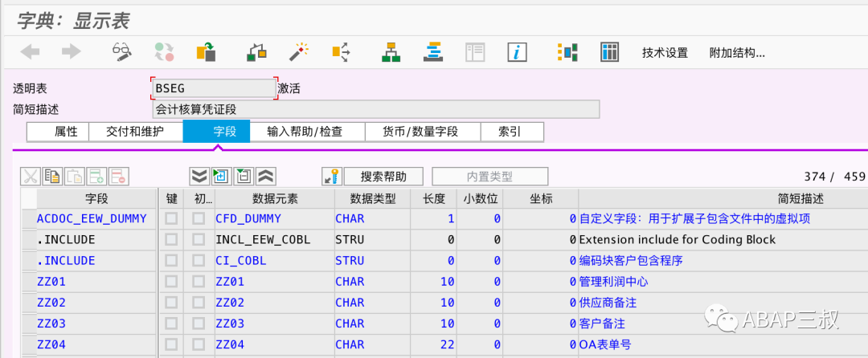Click the 数据类型 column header
The width and height of the screenshot is (868, 358).
click(x=373, y=198)
